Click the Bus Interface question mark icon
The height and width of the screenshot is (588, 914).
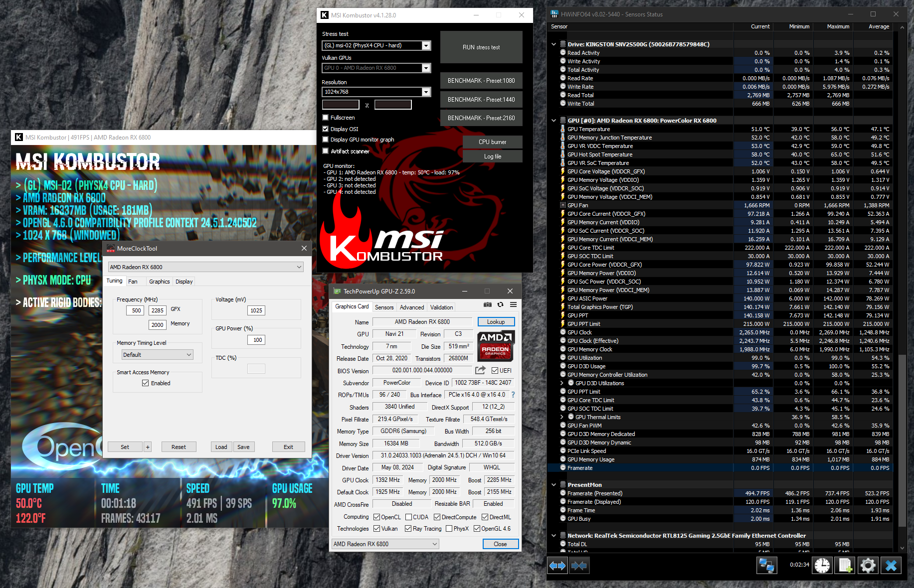point(513,395)
